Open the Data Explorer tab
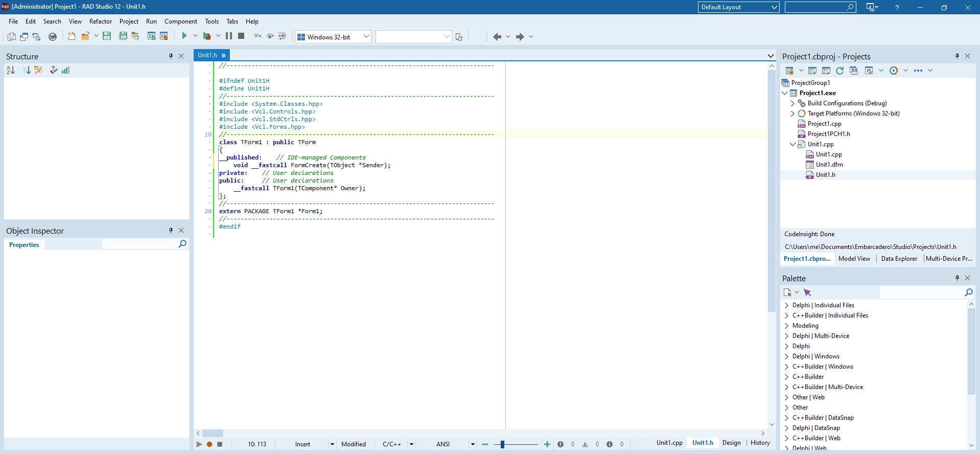Viewport: 980px width, 454px height. tap(899, 259)
